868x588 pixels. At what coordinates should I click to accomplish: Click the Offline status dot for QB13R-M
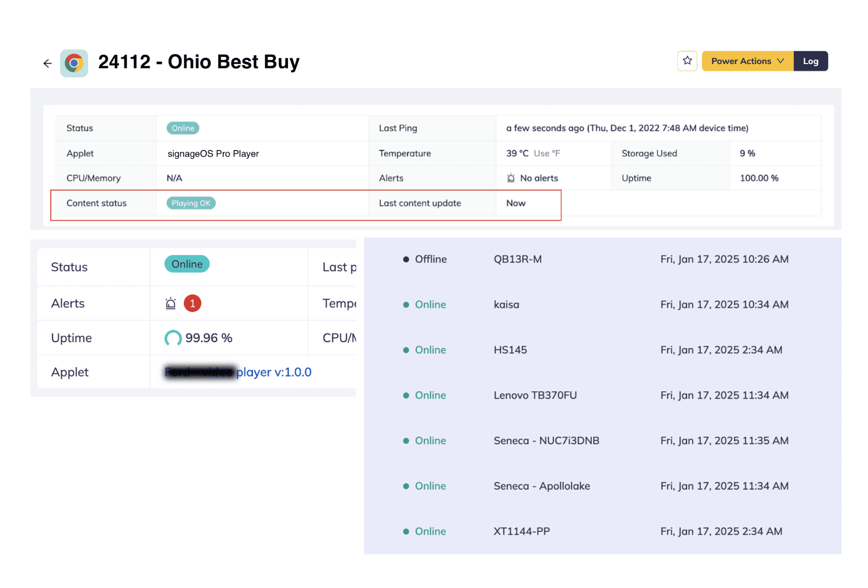pyautogui.click(x=406, y=260)
